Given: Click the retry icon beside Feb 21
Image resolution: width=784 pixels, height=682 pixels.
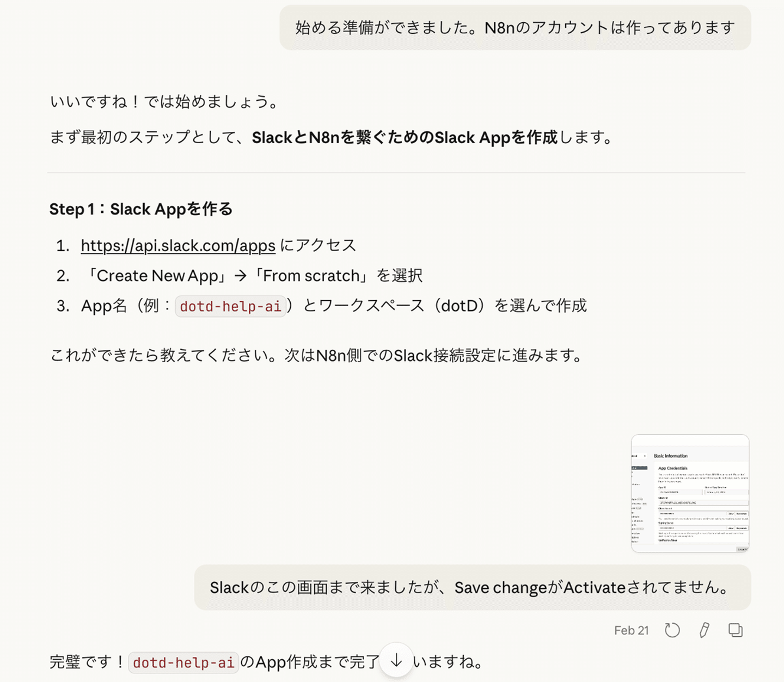Looking at the screenshot, I should click(672, 630).
